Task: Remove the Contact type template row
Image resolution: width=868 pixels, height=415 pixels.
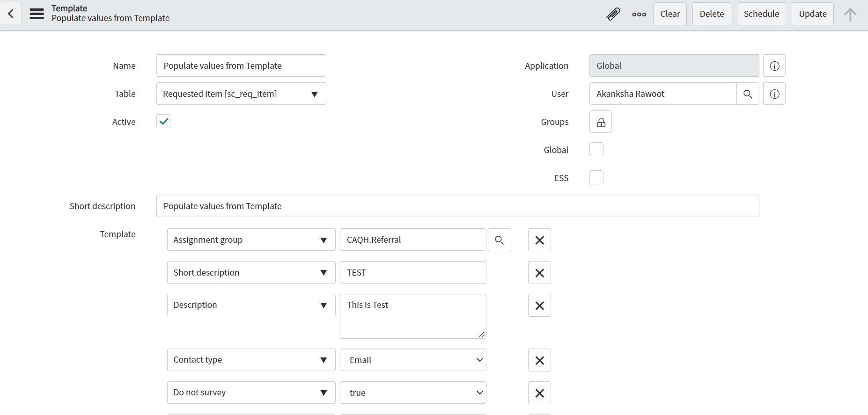Action: [539, 360]
